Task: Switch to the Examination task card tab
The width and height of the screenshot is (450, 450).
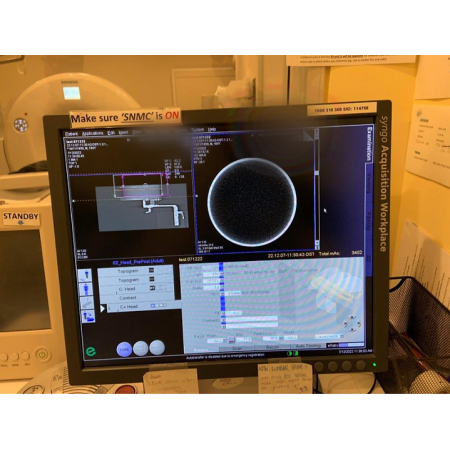Action: (x=369, y=144)
